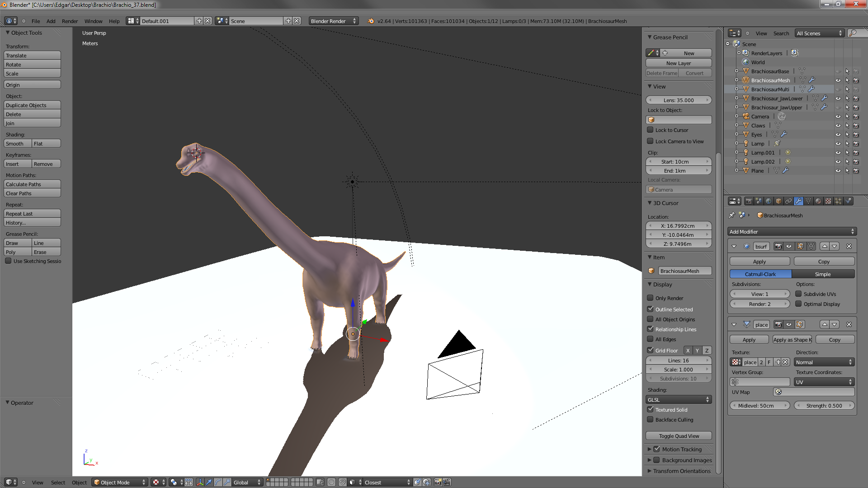This screenshot has height=488, width=868.
Task: Click the pin icon in properties panel
Action: pos(732,215)
